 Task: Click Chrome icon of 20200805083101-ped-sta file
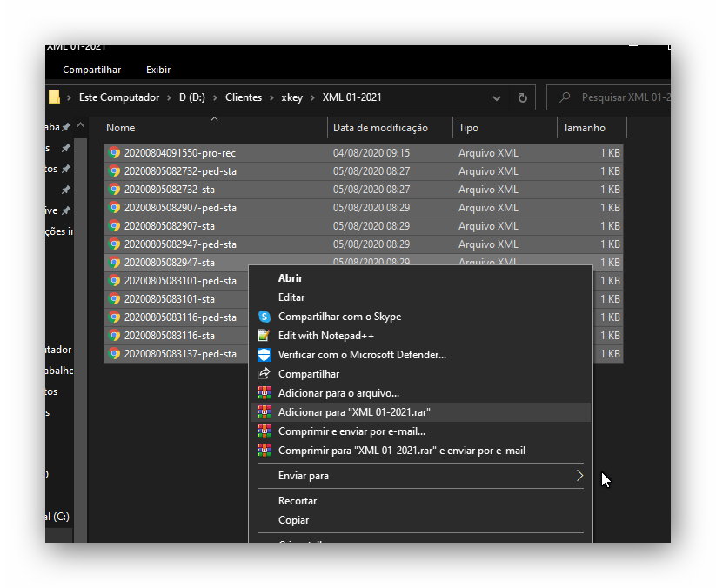[114, 281]
